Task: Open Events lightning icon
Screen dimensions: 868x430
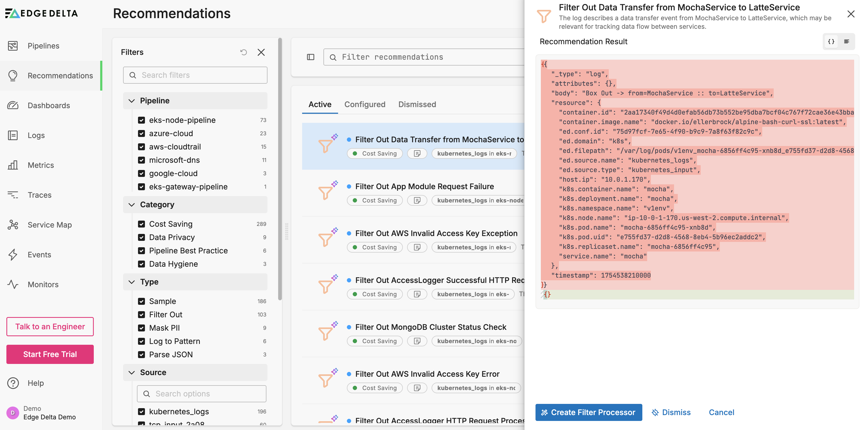Action: [x=13, y=255]
